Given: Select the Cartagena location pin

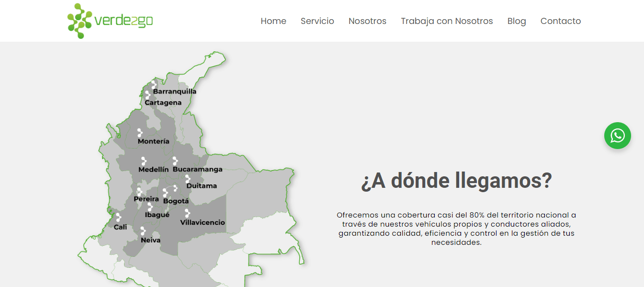Looking at the screenshot, I should [x=148, y=95].
